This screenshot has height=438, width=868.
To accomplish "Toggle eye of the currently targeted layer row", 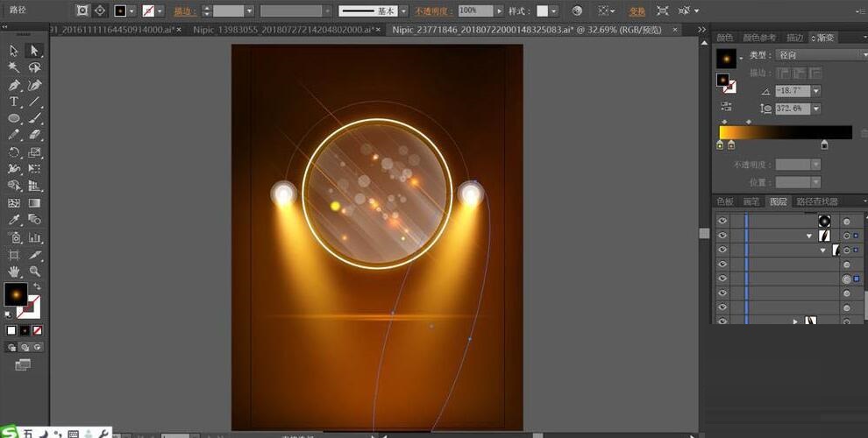I will coord(722,279).
